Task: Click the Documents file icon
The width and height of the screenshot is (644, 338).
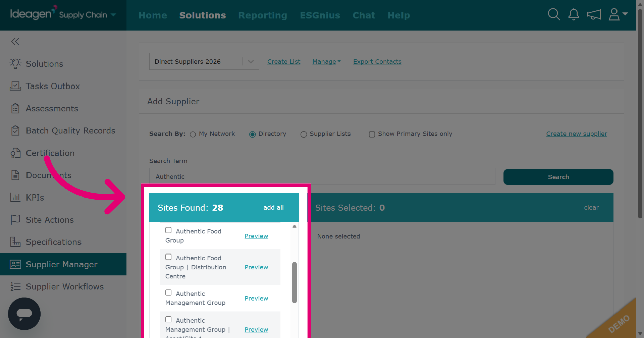Action: tap(15, 175)
